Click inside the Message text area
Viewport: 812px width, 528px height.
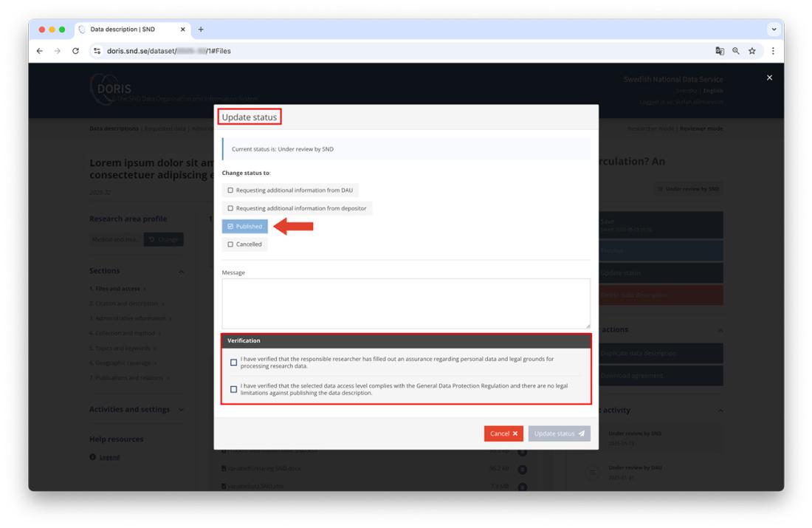[x=405, y=303]
